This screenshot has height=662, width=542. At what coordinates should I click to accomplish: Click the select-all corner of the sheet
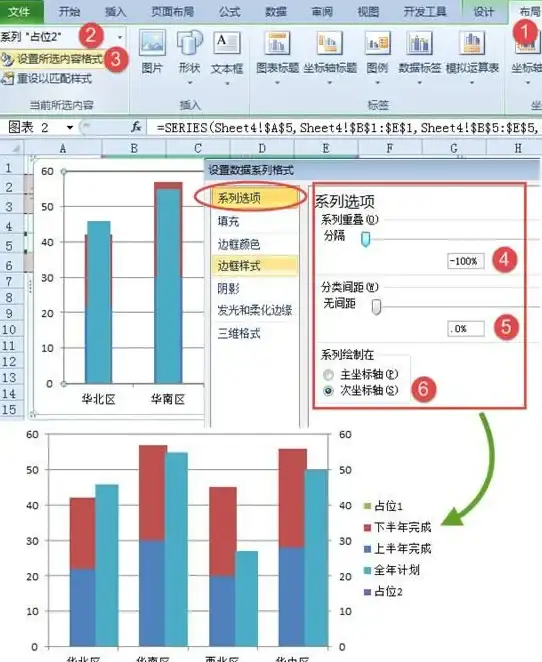[12, 148]
